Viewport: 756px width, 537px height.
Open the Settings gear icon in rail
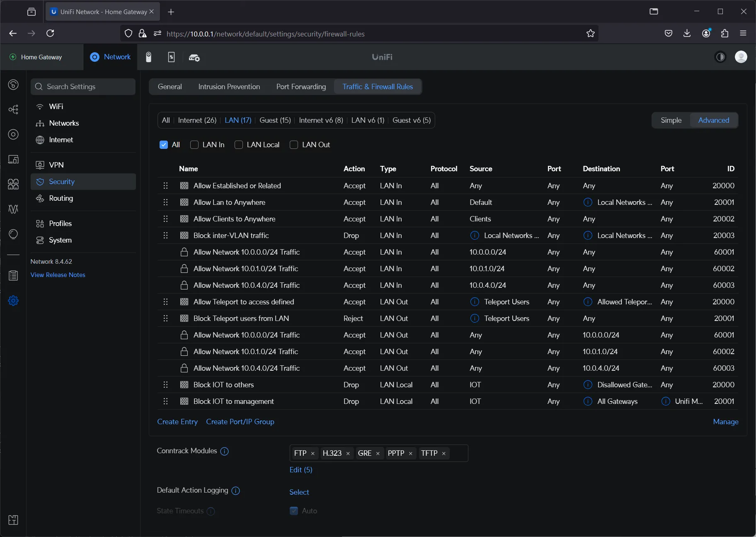point(13,301)
